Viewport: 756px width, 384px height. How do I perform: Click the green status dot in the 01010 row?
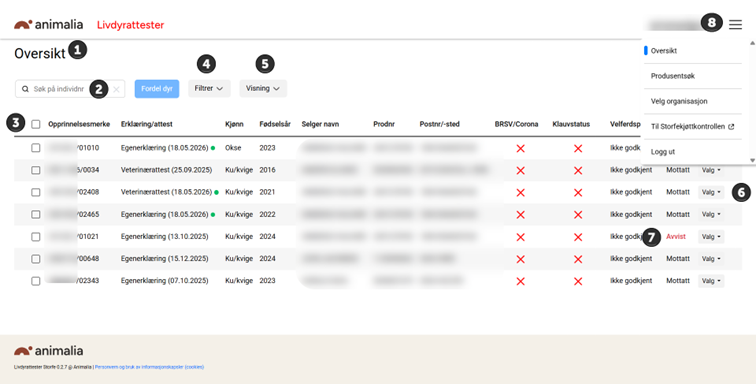point(213,148)
